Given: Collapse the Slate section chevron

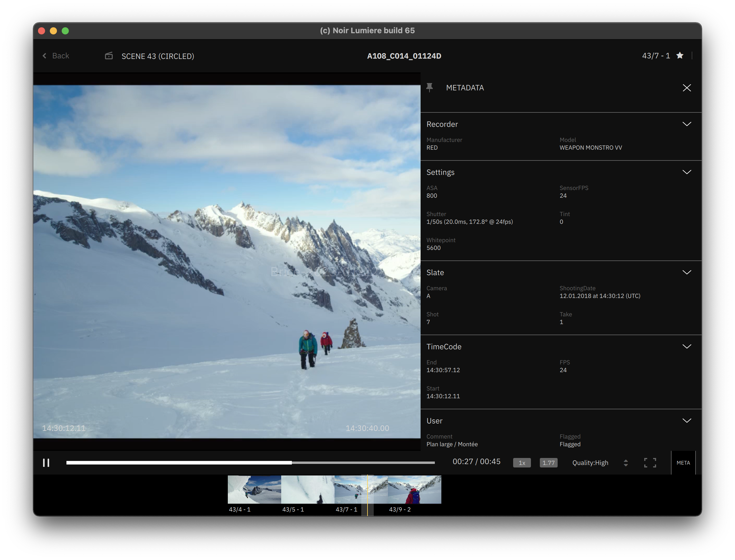Looking at the screenshot, I should (x=687, y=272).
